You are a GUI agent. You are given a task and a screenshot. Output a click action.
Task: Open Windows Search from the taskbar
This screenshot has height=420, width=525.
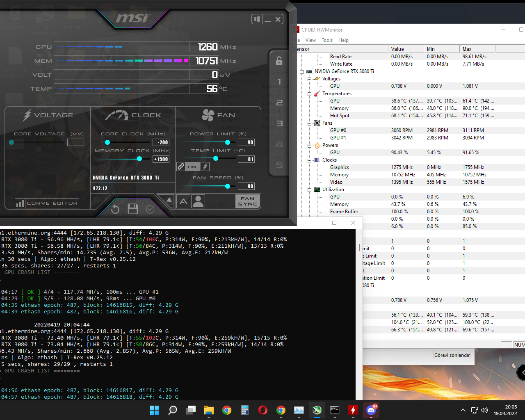tap(173, 410)
